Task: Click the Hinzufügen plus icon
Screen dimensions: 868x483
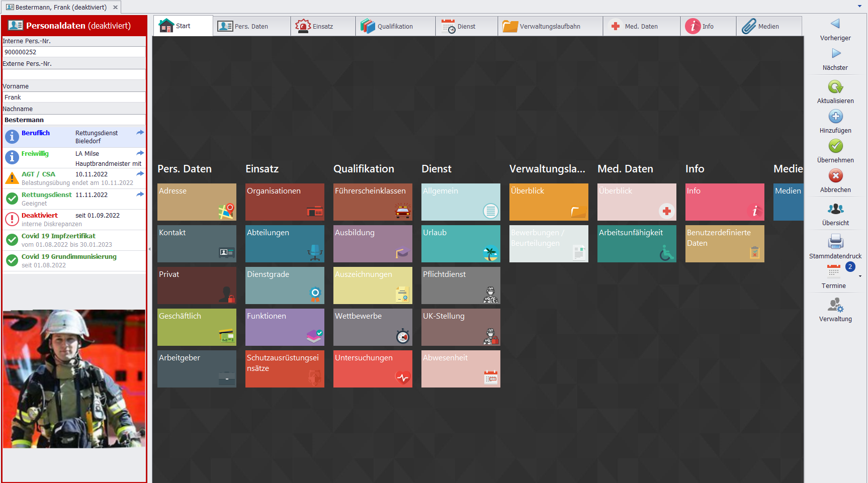Action: [835, 117]
